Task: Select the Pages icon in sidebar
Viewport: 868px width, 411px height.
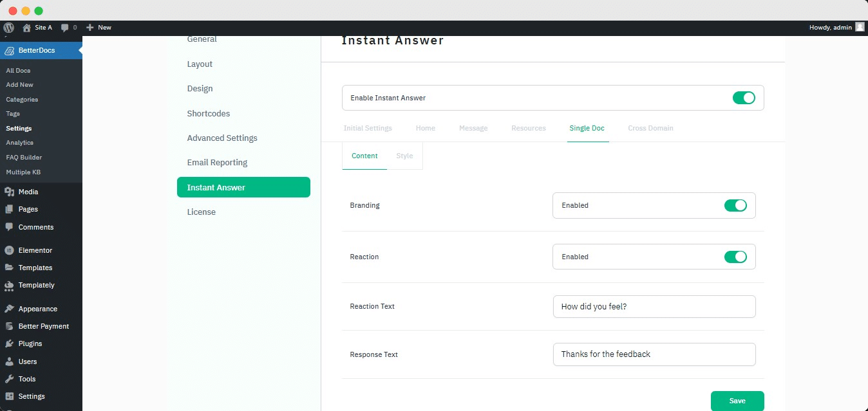Action: click(11, 209)
